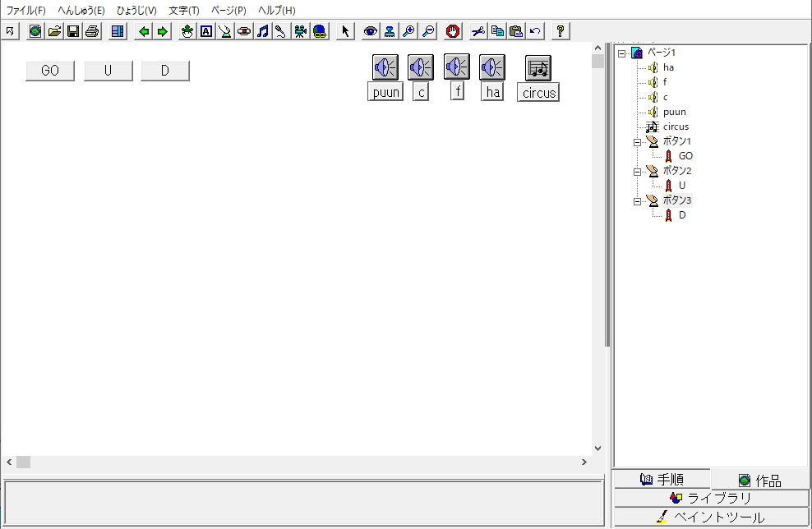Click the copy toolbar icon
This screenshot has height=529, width=812.
[497, 31]
